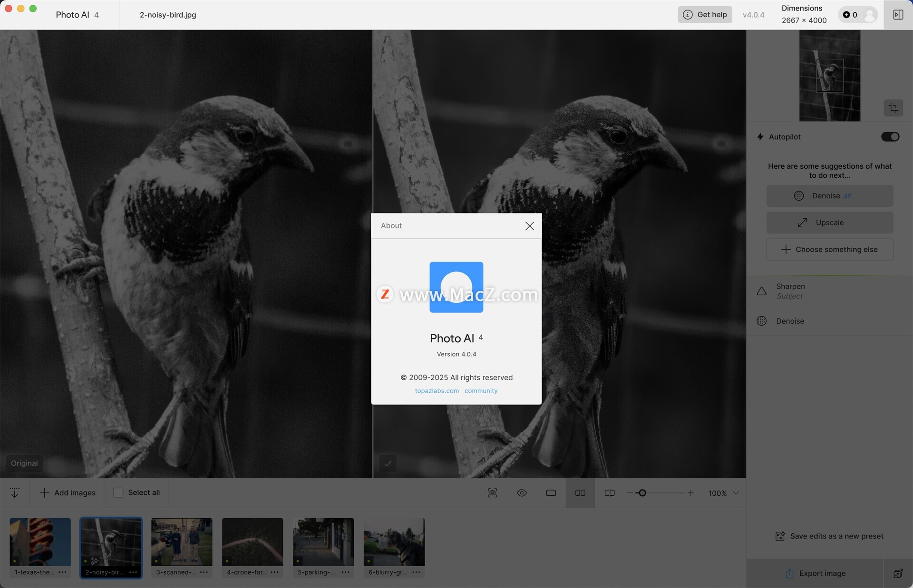Viewport: 913px width, 588px height.
Task: Switch to split slider view icon
Action: 610,493
